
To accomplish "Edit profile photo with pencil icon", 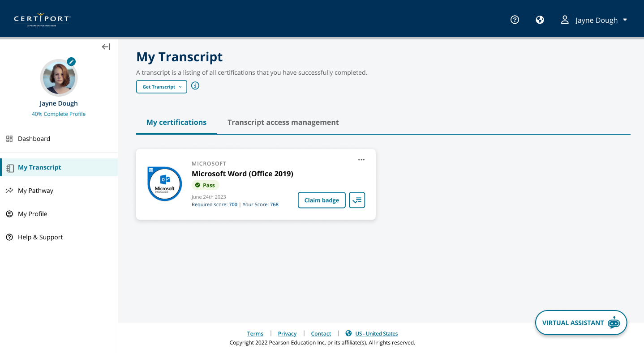I will click(x=71, y=62).
